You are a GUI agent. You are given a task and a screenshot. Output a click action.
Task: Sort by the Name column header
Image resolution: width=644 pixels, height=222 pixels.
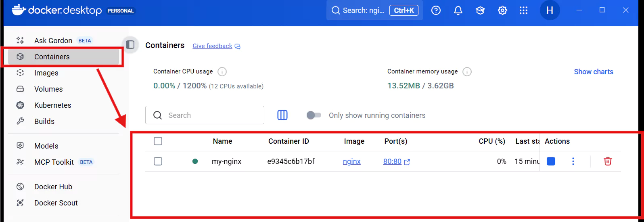222,141
